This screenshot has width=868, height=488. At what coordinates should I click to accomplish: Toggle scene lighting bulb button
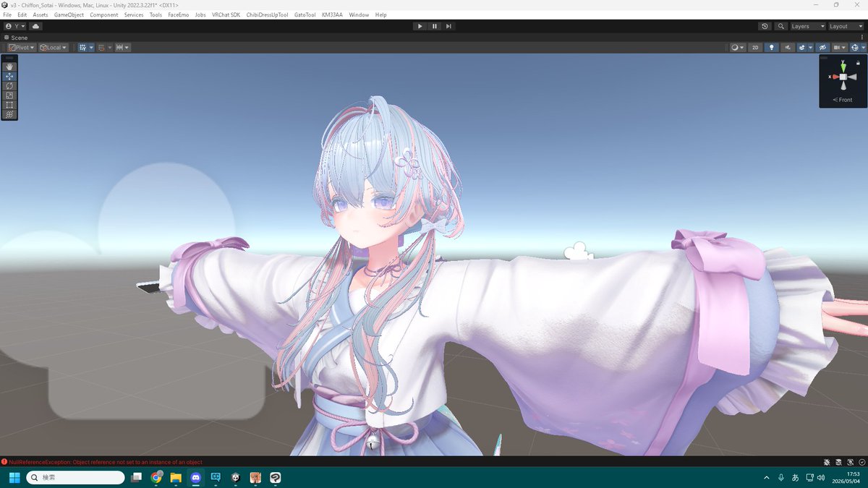pos(772,47)
